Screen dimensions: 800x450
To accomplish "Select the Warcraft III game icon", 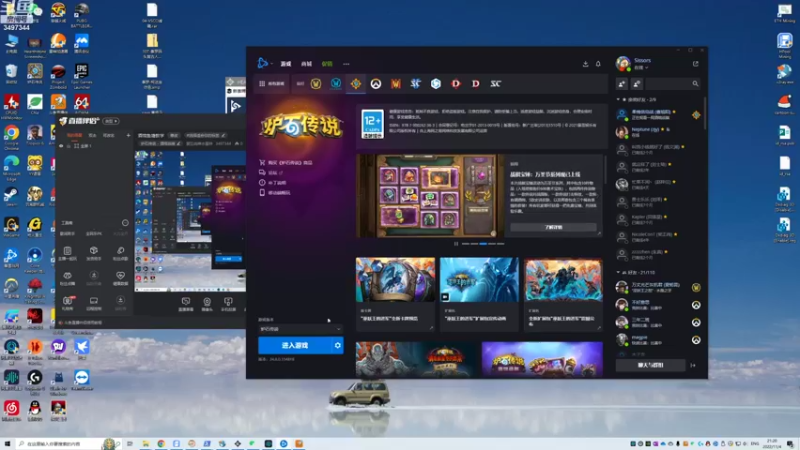I will tap(395, 84).
